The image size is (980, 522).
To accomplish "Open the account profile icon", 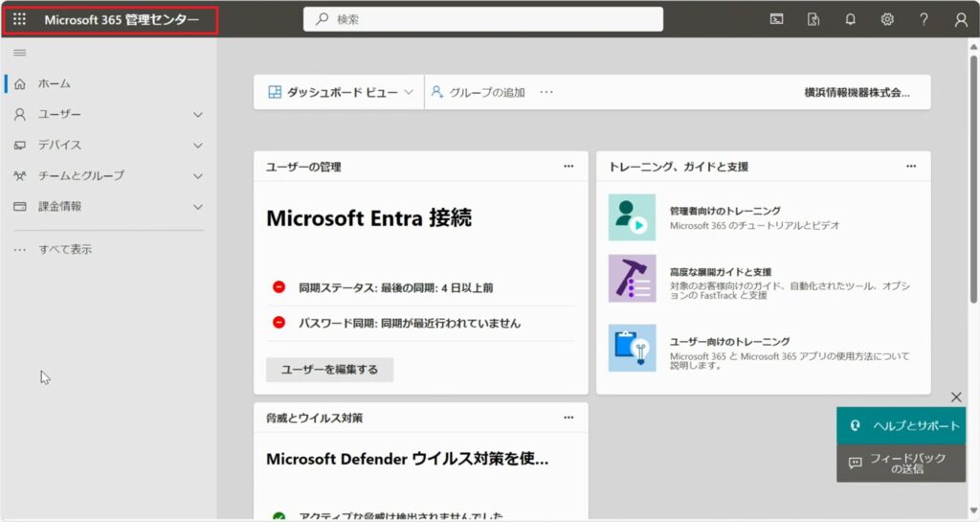I will (x=961, y=20).
